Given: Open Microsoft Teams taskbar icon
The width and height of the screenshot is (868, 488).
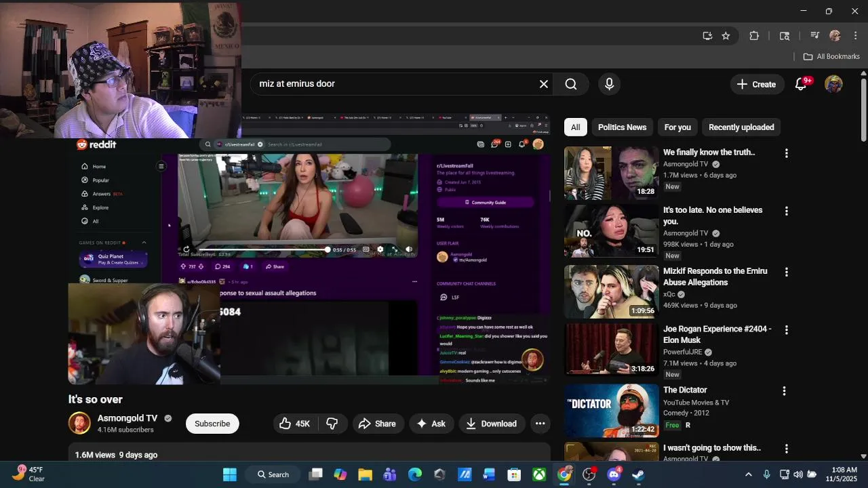Looking at the screenshot, I should [390, 474].
